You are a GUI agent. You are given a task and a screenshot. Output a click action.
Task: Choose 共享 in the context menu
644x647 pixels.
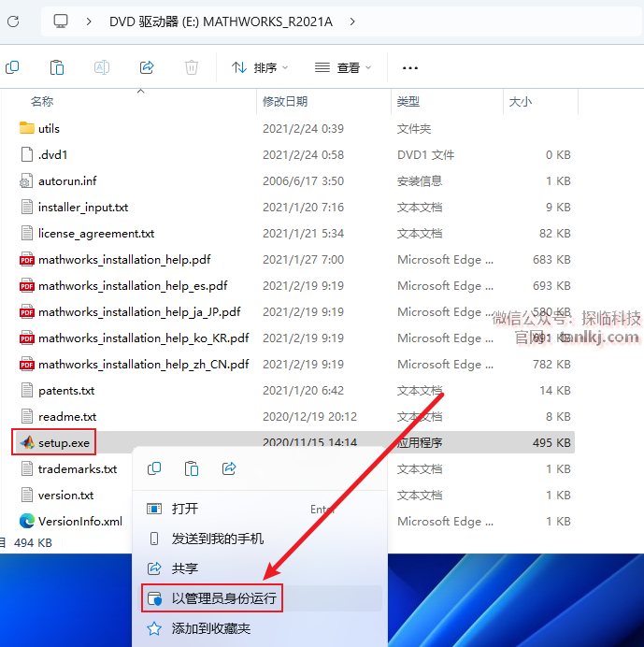click(262, 568)
